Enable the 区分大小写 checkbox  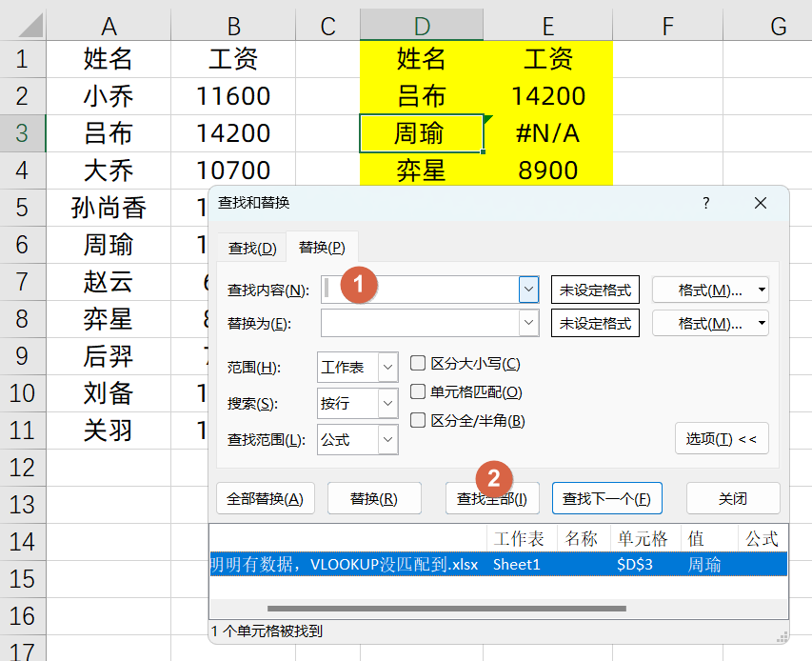coord(418,363)
